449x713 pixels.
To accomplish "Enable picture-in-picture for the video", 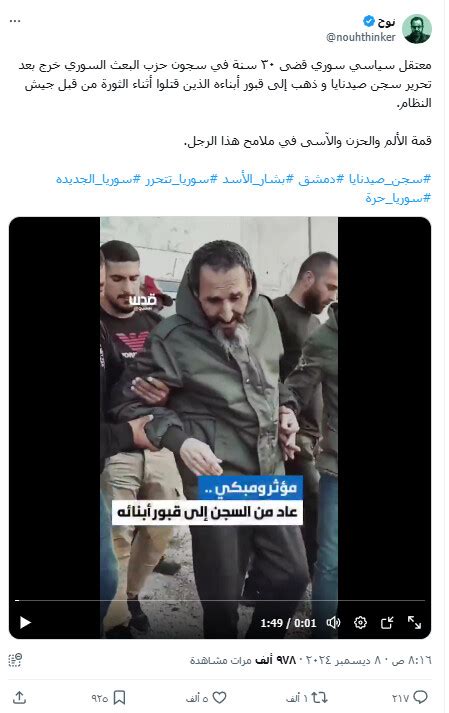I will [x=387, y=623].
